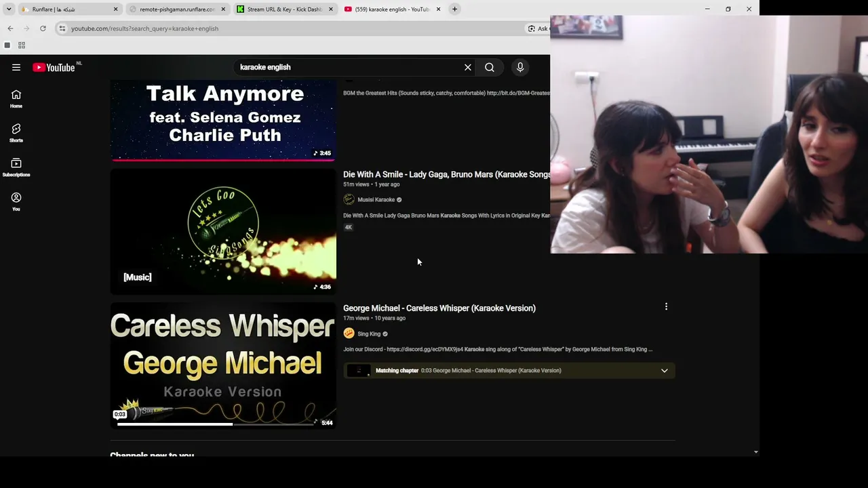Play the Talk Anymore Charlie Puth thumbnail
The image size is (868, 488).
(x=223, y=121)
